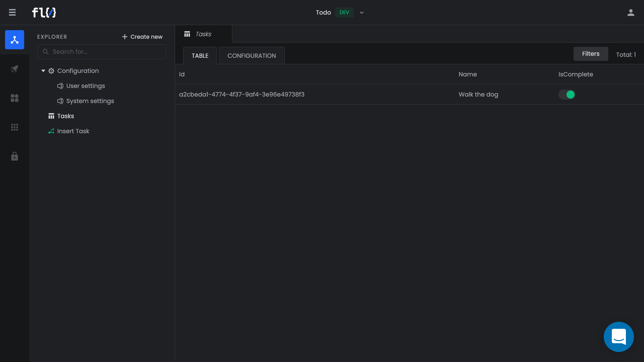This screenshot has width=644, height=362.
Task: Click the Walk the dog cell
Action: point(478,95)
